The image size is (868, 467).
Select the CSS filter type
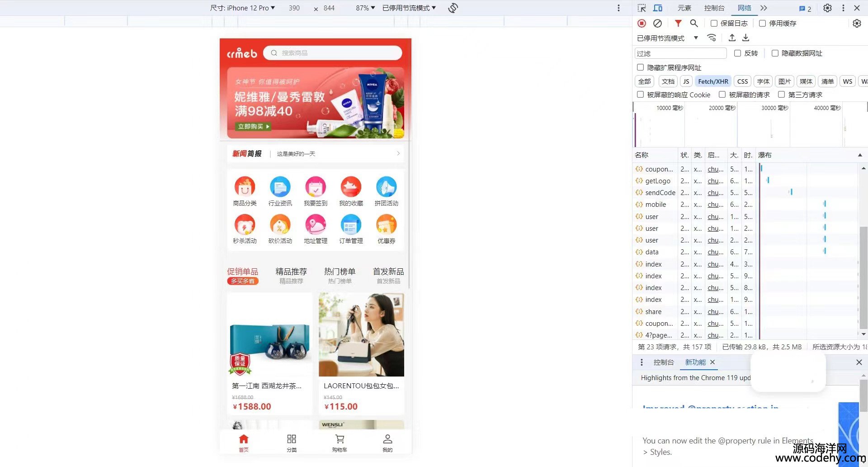point(742,81)
